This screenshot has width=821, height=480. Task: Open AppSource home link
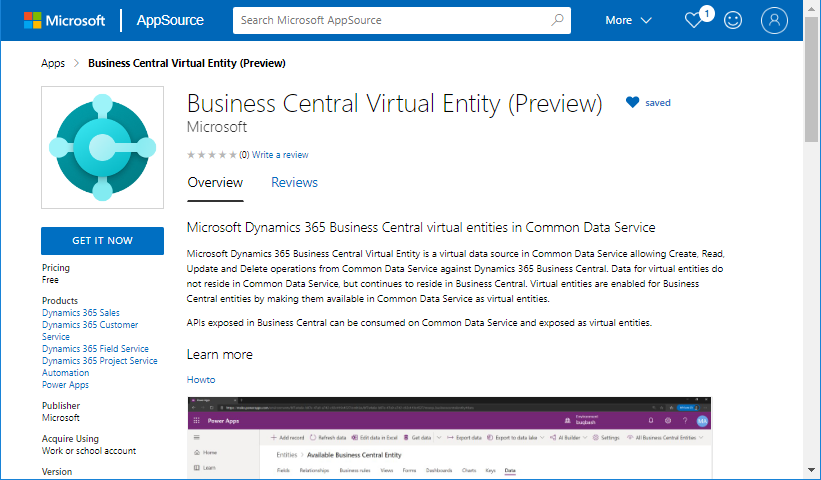[x=170, y=20]
